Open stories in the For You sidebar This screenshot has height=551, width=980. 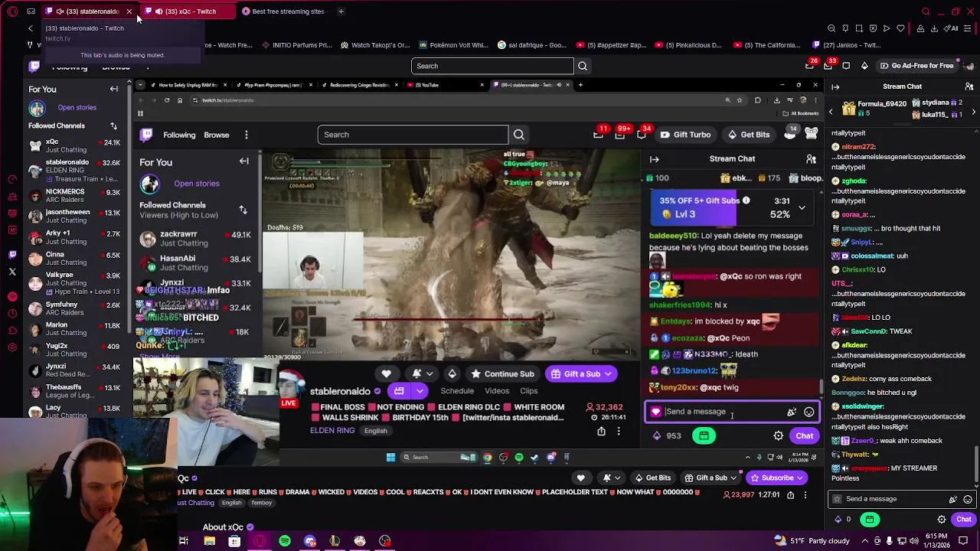click(x=77, y=108)
